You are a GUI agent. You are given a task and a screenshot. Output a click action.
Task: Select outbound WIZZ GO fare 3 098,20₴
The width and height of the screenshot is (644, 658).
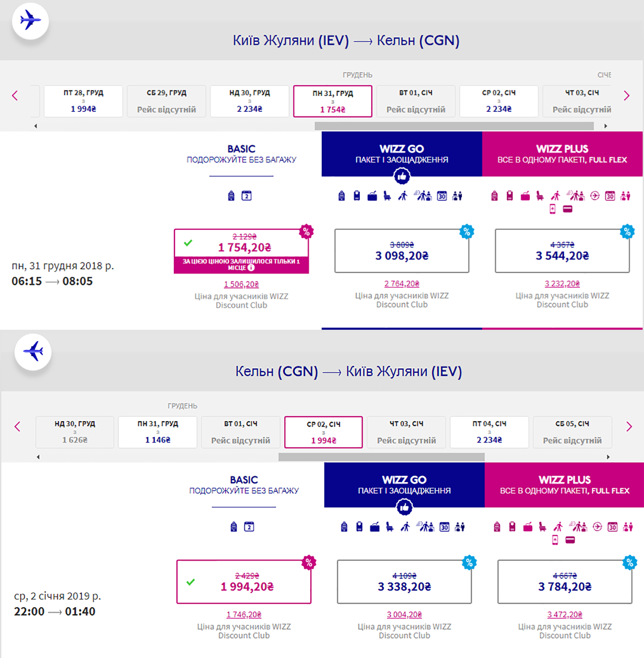(402, 251)
